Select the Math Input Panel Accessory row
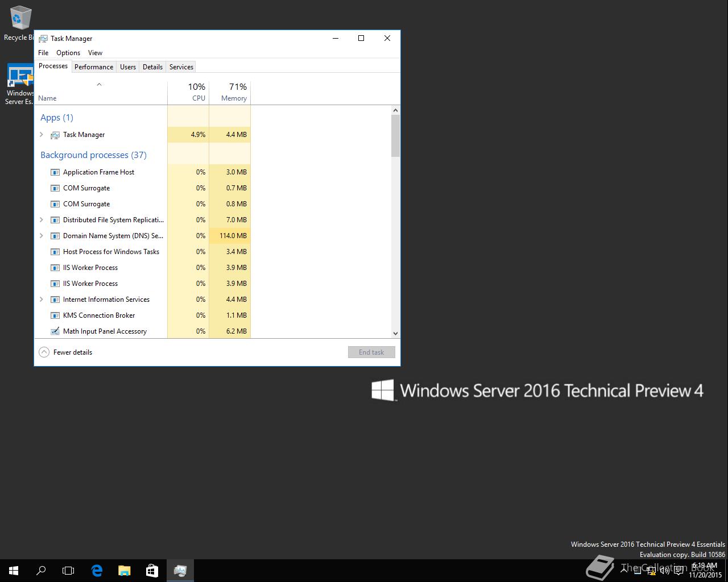728x582 pixels. coord(143,331)
